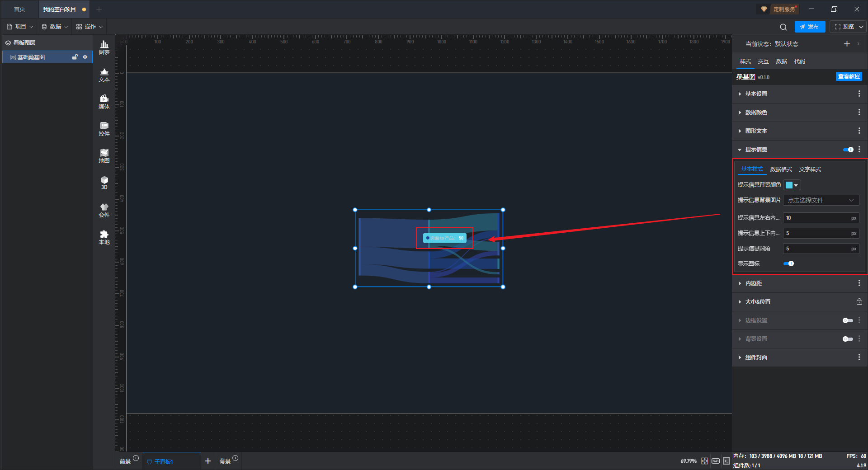Screen dimensions: 868x470
Task: Open the 媒体 media components panel
Action: 104,102
